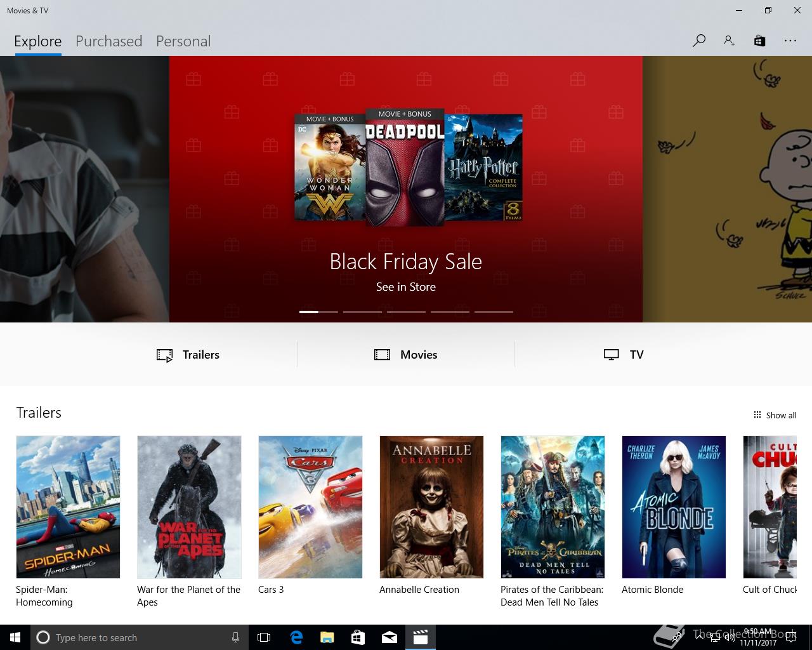Screen dimensions: 812x650
Task: Click Annabelle Creation title text
Action: [x=419, y=590]
